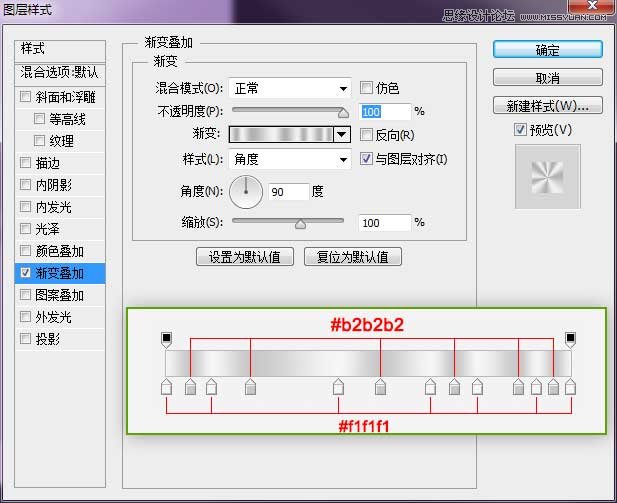Select the 渐变叠加 gradient overlay row
Viewport: 617px width, 503px height.
click(60, 273)
